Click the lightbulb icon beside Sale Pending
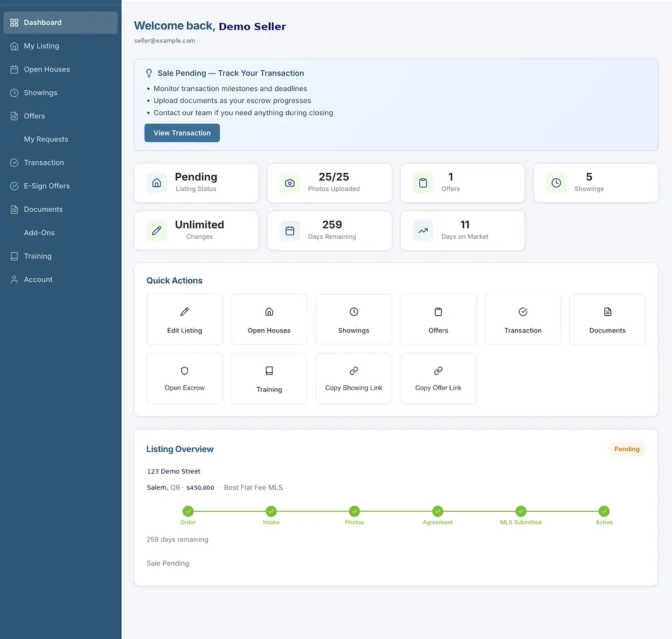 click(149, 73)
